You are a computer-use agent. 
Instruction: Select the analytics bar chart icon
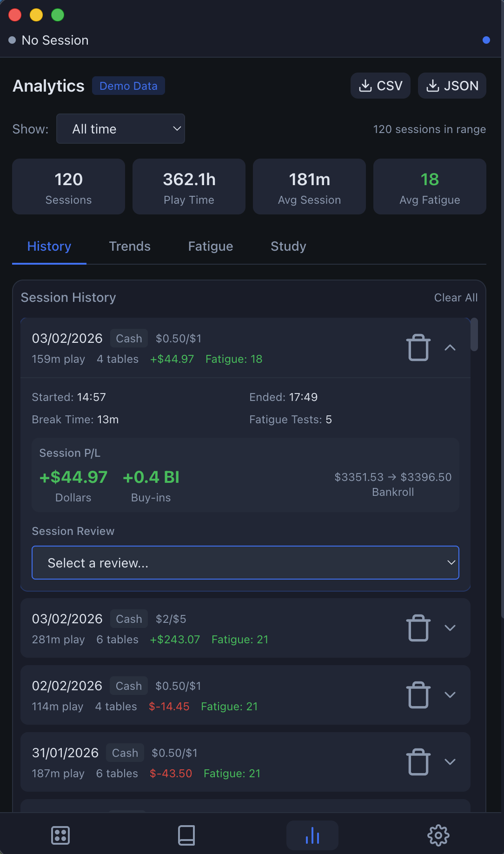pyautogui.click(x=312, y=835)
